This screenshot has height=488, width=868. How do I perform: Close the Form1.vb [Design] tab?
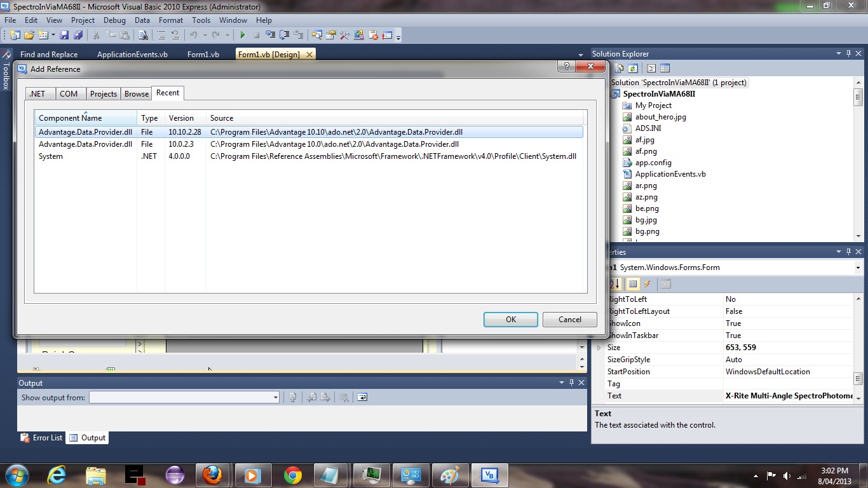coord(309,55)
